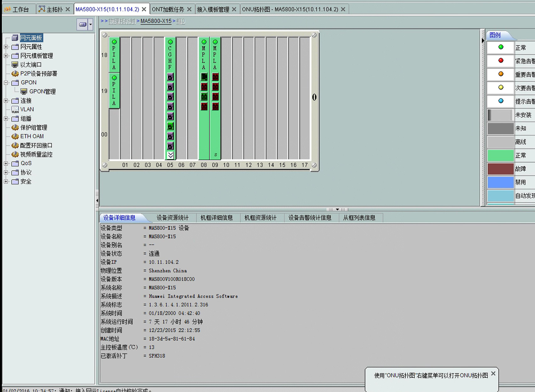
Task: Select the top port on slot 08 MPLA board
Action: tap(204, 76)
